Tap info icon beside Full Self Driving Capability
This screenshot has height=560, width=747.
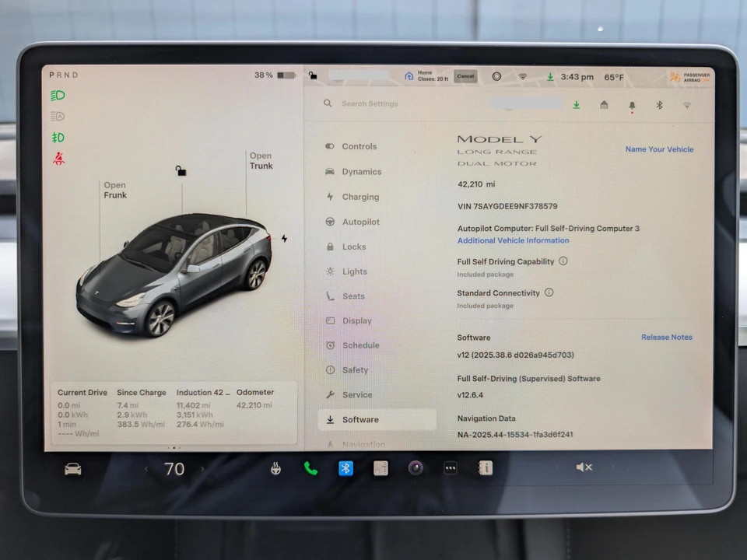(563, 261)
